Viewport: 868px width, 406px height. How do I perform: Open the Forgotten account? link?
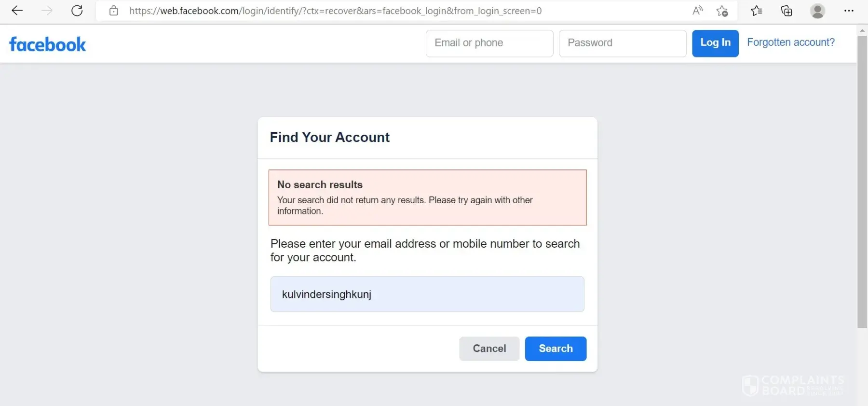click(790, 42)
